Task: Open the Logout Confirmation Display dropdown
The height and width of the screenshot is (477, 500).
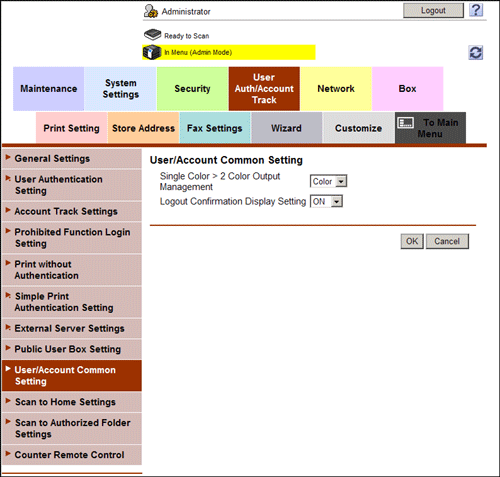Action: pyautogui.click(x=326, y=202)
